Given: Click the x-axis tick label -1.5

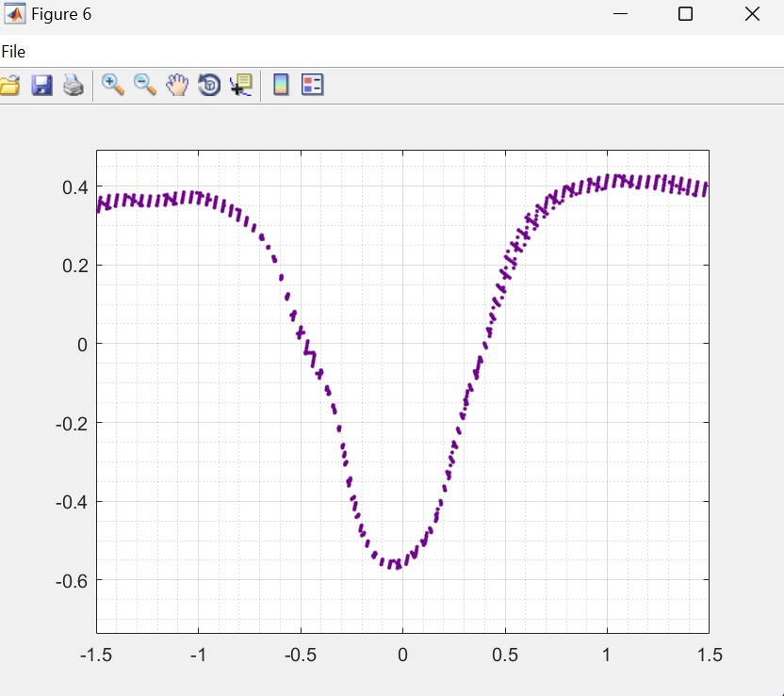Looking at the screenshot, I should point(96,655).
